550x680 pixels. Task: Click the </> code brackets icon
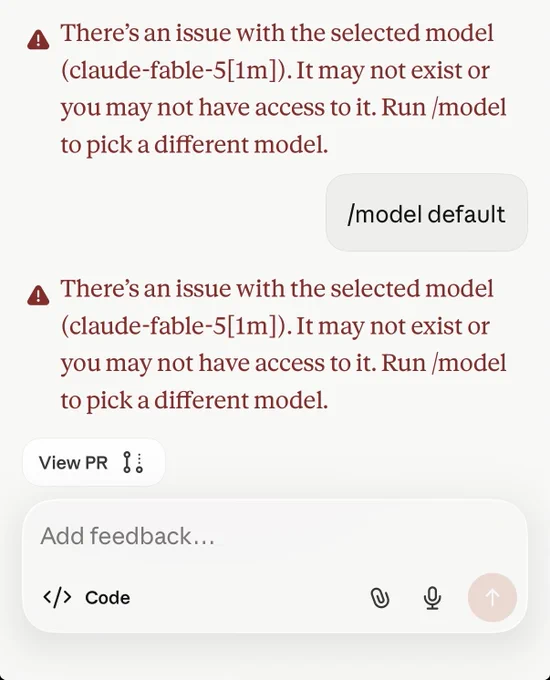(57, 598)
